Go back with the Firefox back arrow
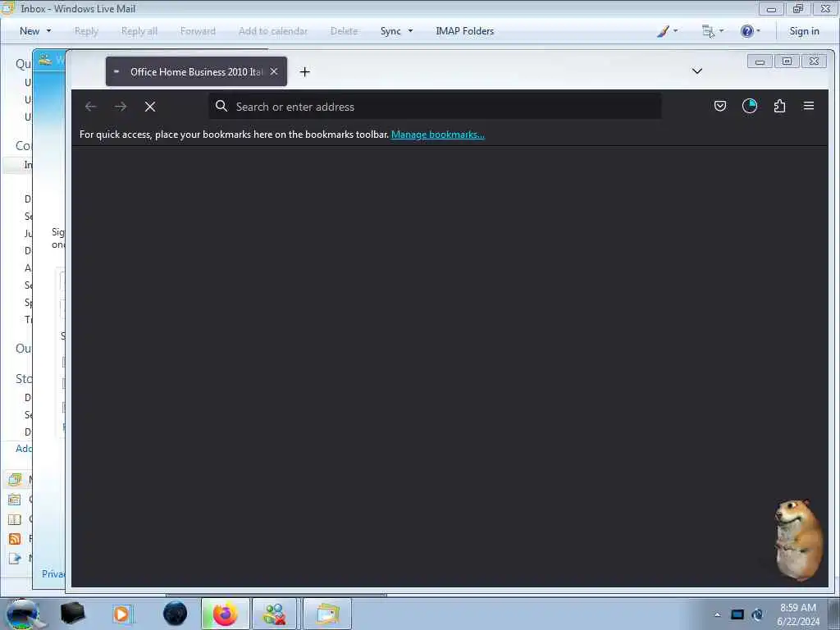The width and height of the screenshot is (840, 630). tap(90, 107)
